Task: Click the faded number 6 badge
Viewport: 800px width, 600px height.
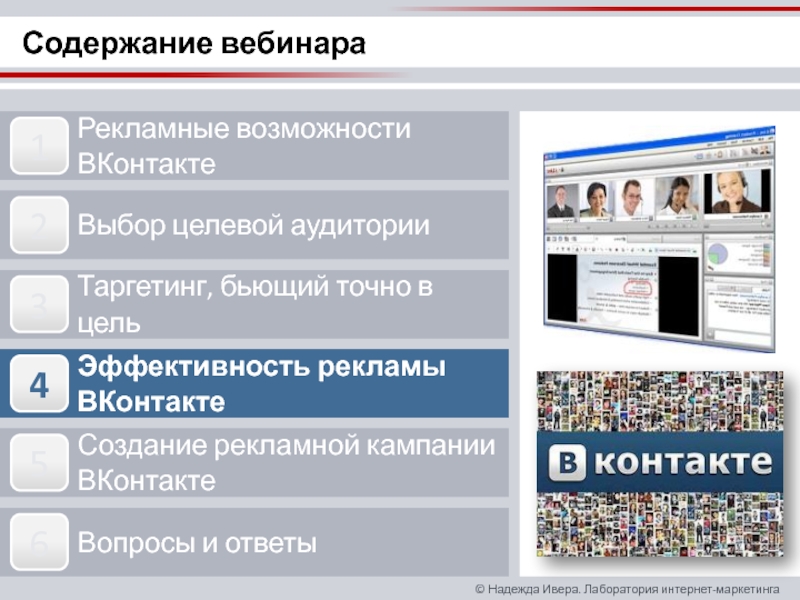Action: click(x=39, y=542)
